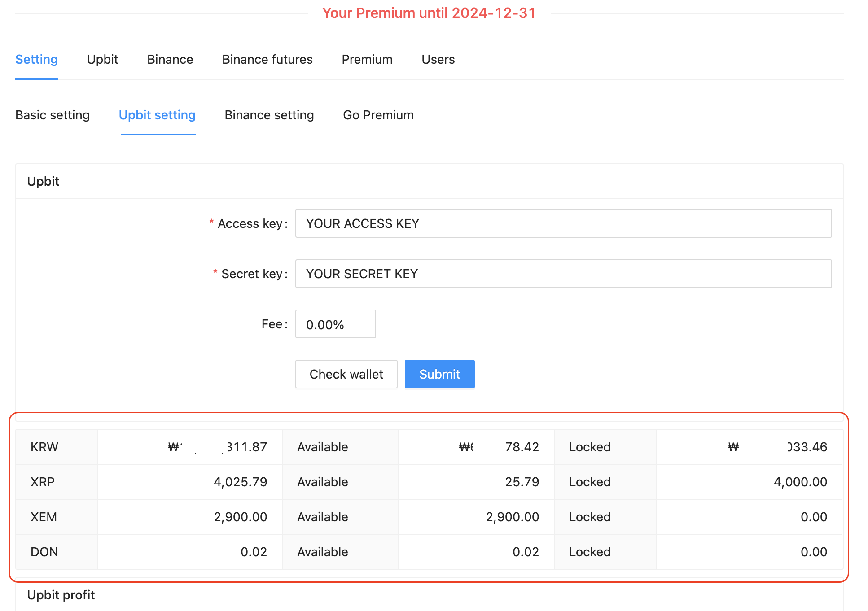Image resolution: width=868 pixels, height=611 pixels.
Task: Open the Upbit top tab
Action: pos(102,59)
